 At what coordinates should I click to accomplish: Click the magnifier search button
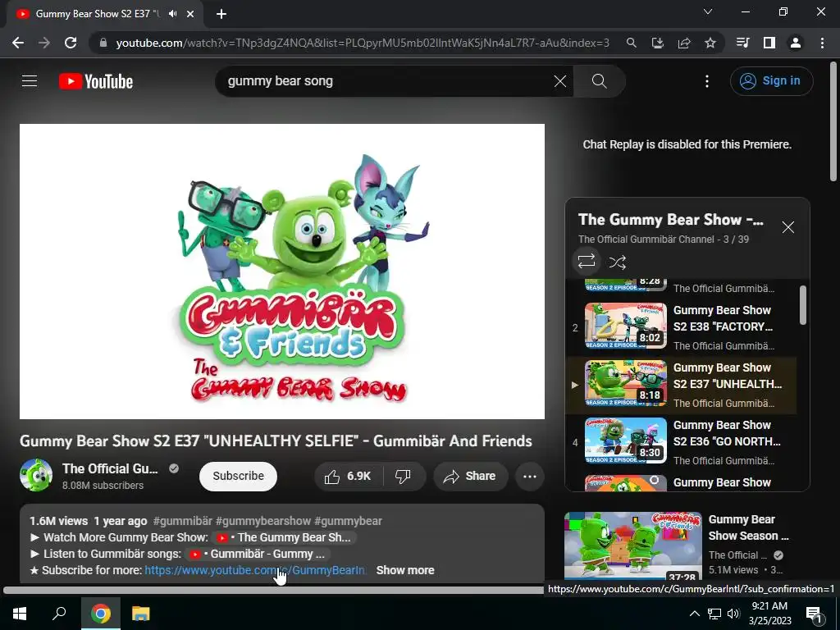(x=599, y=81)
